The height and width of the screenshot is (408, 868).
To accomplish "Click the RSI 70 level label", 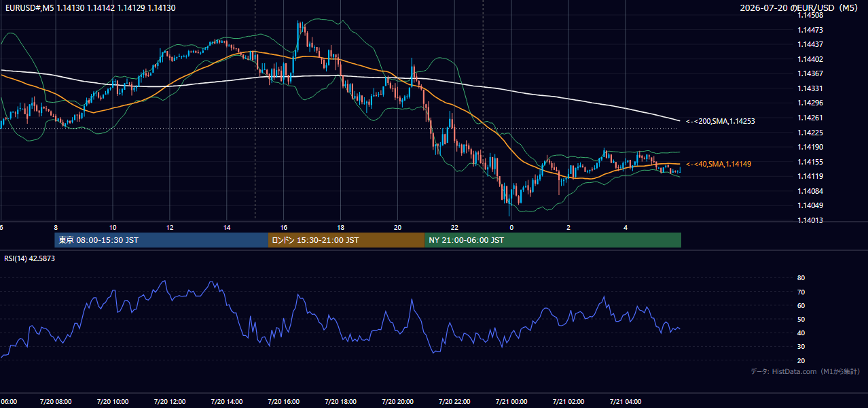I will point(801,292).
